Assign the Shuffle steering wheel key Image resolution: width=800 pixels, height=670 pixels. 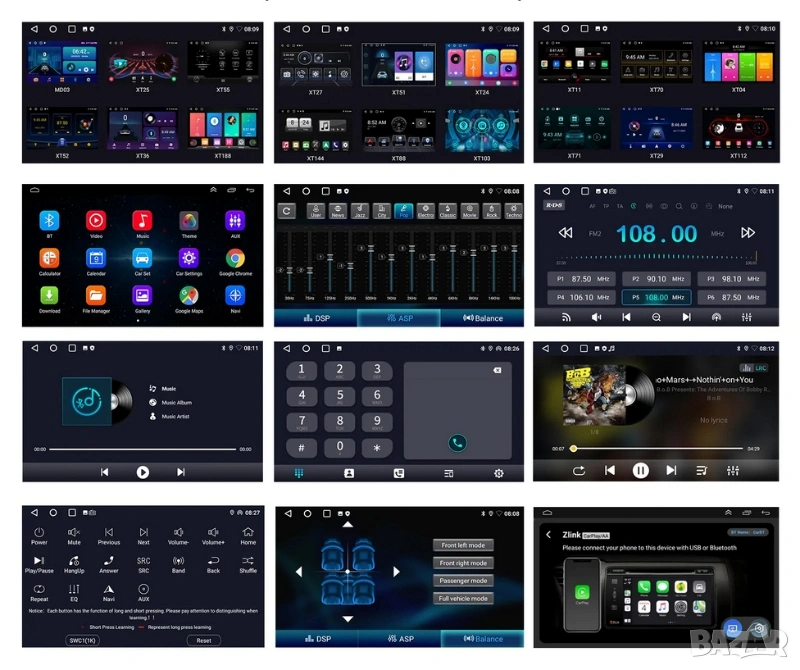click(248, 564)
